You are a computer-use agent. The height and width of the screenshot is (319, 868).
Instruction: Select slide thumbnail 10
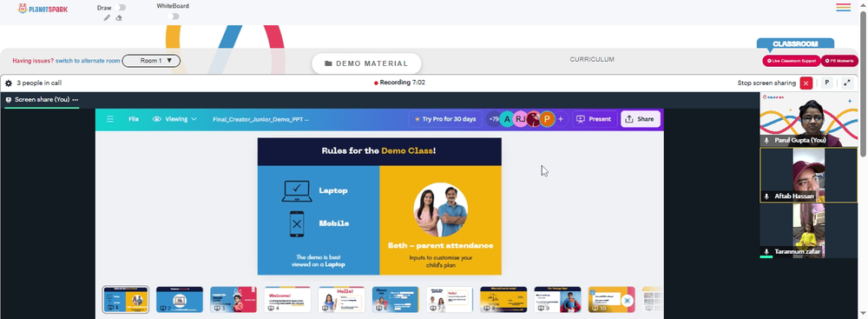click(x=611, y=300)
